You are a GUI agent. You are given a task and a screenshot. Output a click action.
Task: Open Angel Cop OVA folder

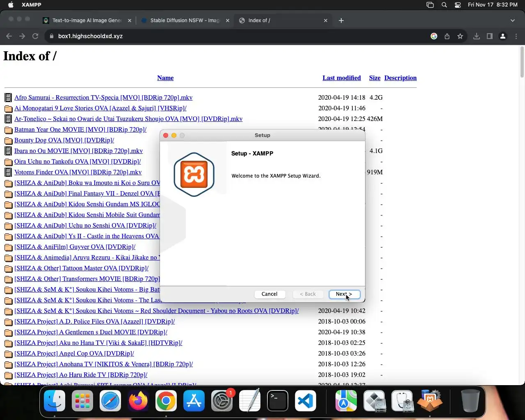coord(74,354)
